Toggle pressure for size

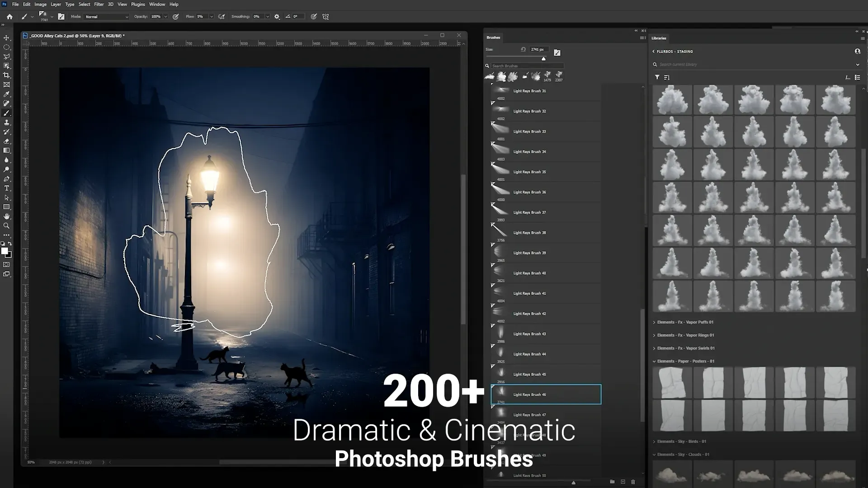coord(314,17)
